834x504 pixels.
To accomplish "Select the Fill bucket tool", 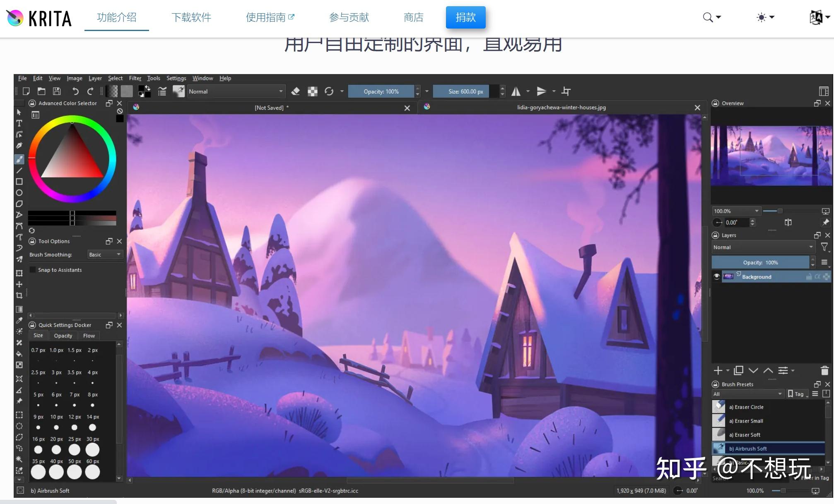I will (x=19, y=354).
